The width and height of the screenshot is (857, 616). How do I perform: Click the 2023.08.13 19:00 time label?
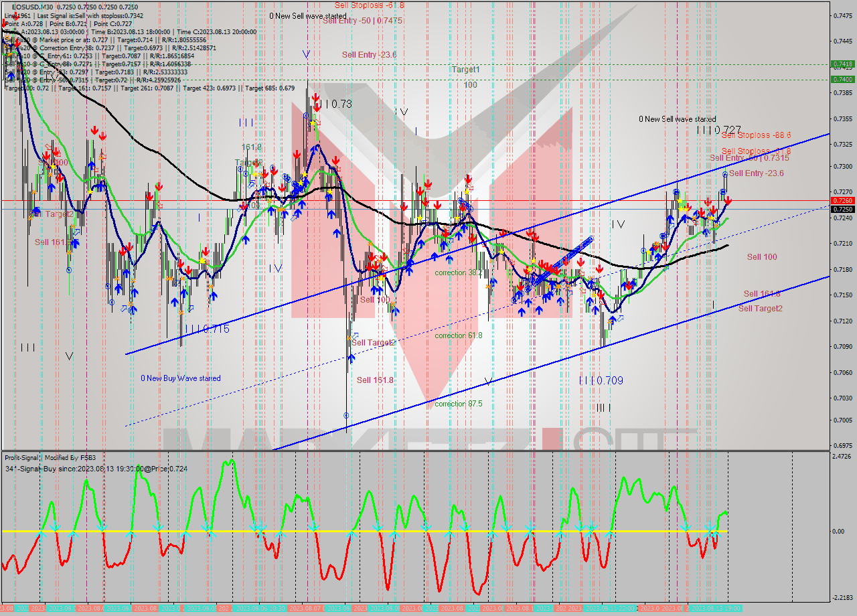click(x=715, y=608)
